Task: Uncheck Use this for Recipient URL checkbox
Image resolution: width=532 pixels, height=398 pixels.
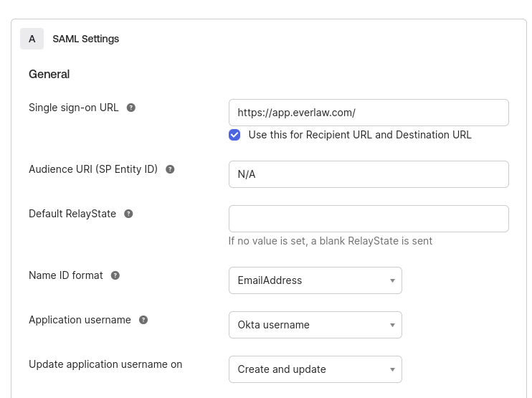Action: coord(234,135)
